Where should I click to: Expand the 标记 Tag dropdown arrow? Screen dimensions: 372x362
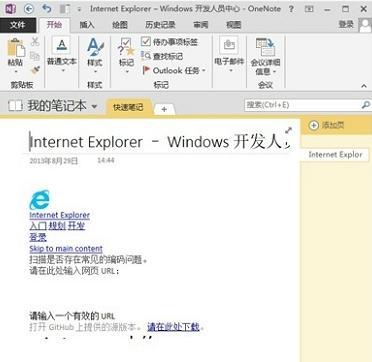(126, 71)
